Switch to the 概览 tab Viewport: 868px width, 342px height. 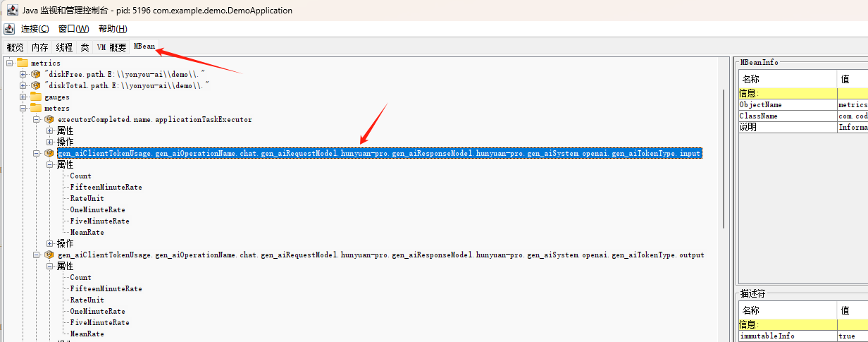point(15,47)
